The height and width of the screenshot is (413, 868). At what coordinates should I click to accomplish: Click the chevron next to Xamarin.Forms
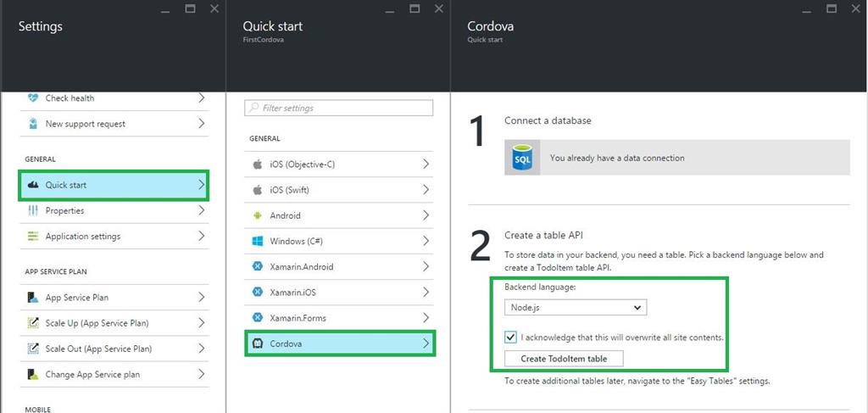[x=426, y=318]
